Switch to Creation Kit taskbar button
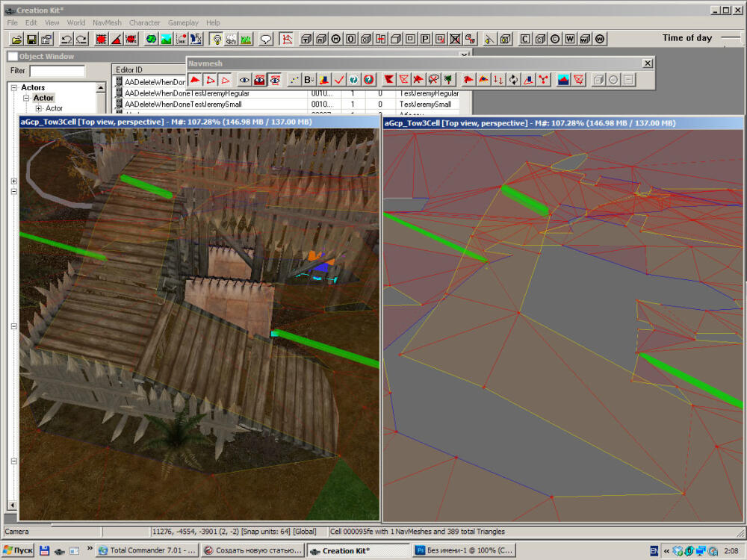This screenshot has height=560, width=747. point(358,550)
